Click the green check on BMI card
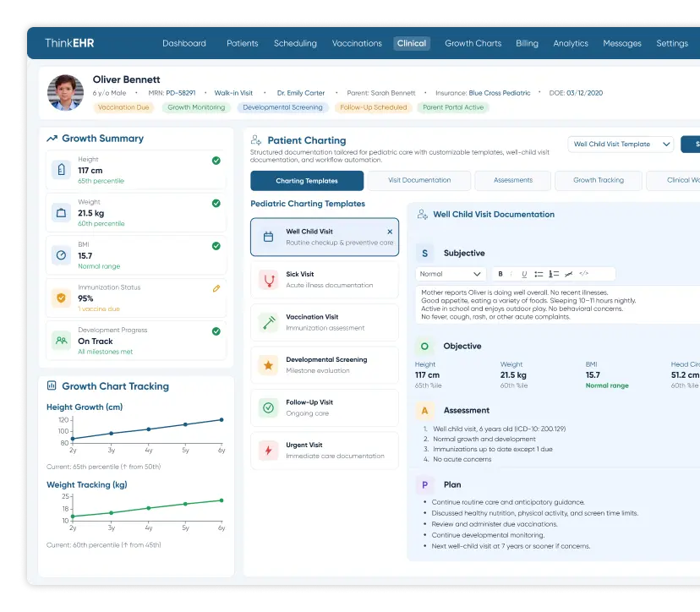The height and width of the screenshot is (612, 700). pos(216,246)
